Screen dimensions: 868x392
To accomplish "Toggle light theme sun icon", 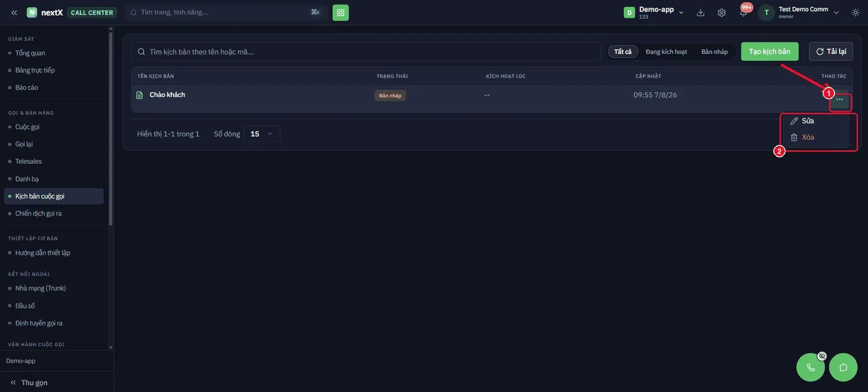I will pos(855,12).
